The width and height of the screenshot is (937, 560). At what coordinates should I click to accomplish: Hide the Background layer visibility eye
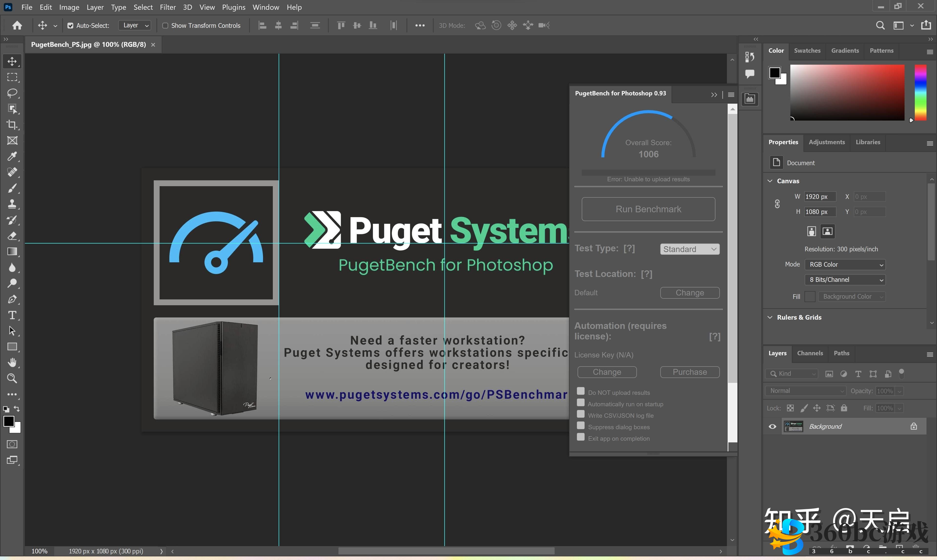pyautogui.click(x=772, y=427)
